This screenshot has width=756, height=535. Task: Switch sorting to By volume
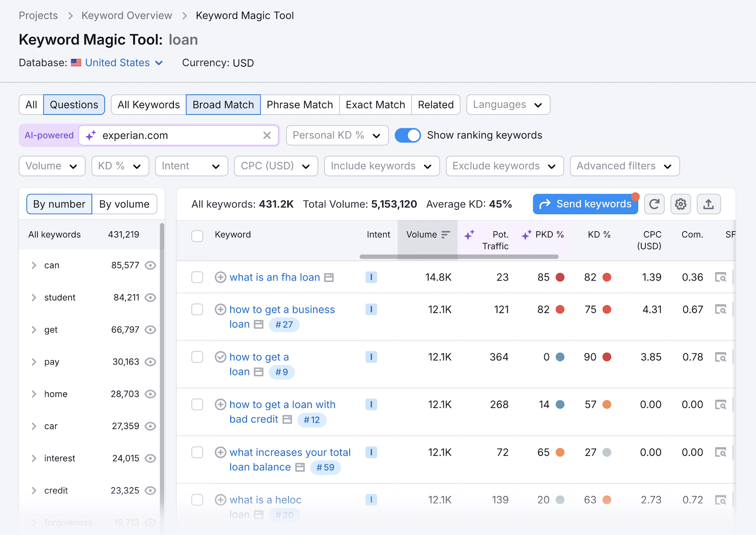tap(124, 204)
